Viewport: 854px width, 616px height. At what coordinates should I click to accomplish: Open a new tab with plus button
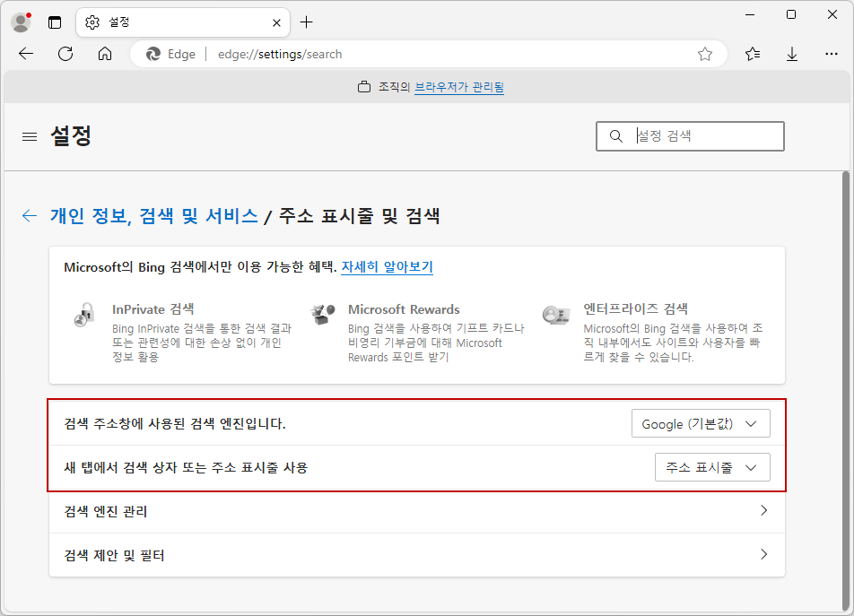click(x=307, y=22)
